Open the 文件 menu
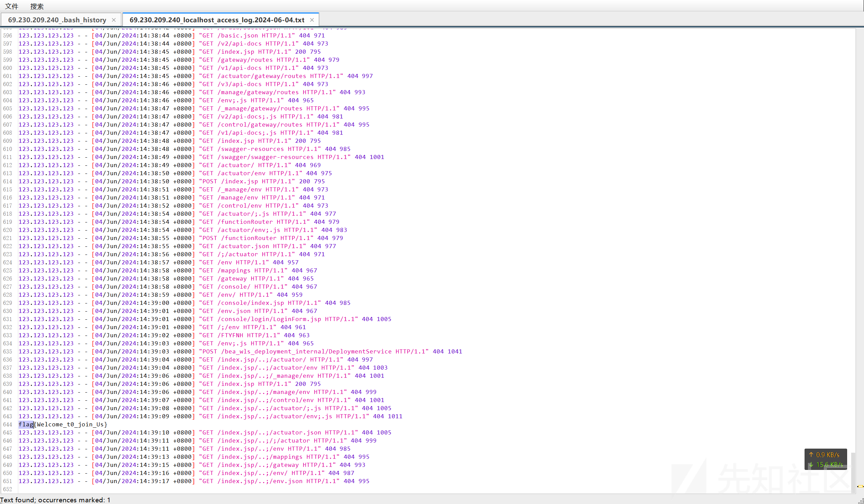Screen dimensions: 864x504 coord(12,6)
